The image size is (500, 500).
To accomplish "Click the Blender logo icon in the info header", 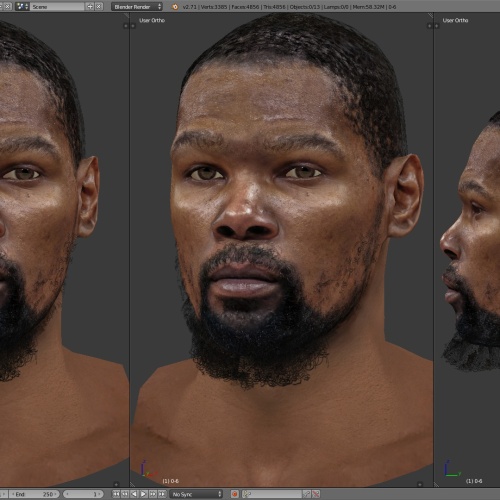I will pos(175,7).
